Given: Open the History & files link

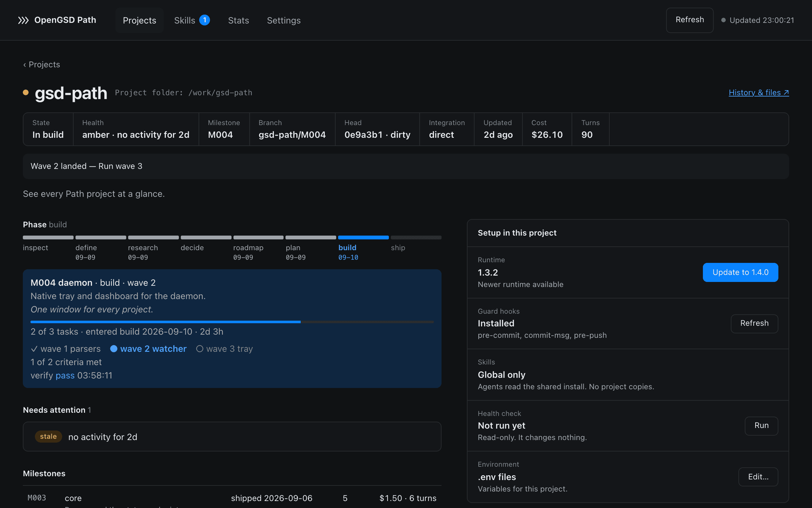Looking at the screenshot, I should coord(759,92).
